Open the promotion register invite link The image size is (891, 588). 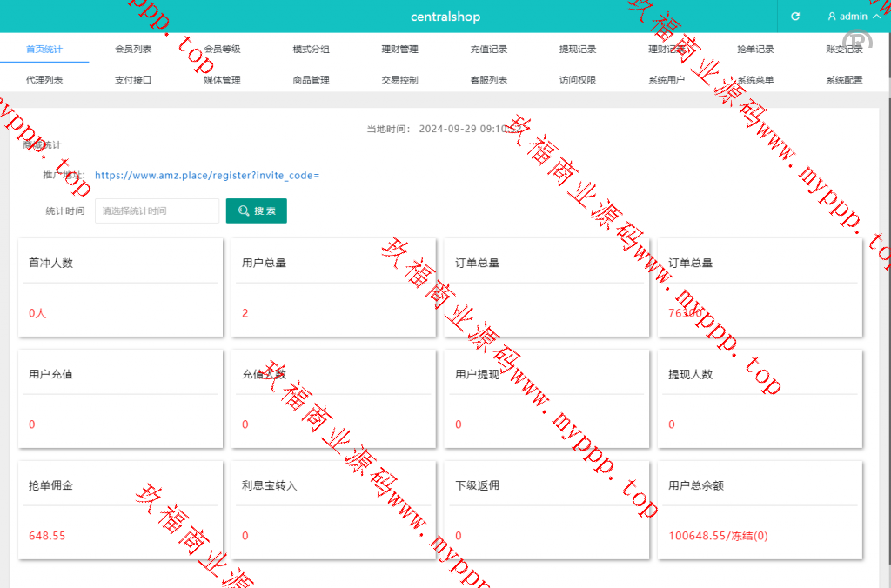[207, 176]
